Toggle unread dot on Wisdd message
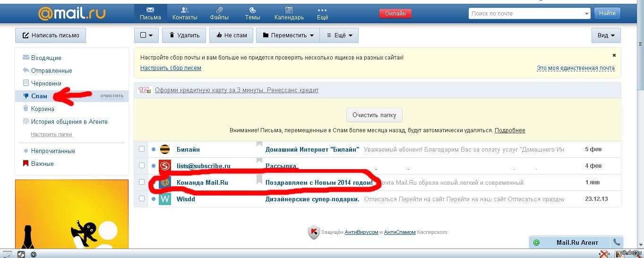This screenshot has width=644, height=258. 154,199
